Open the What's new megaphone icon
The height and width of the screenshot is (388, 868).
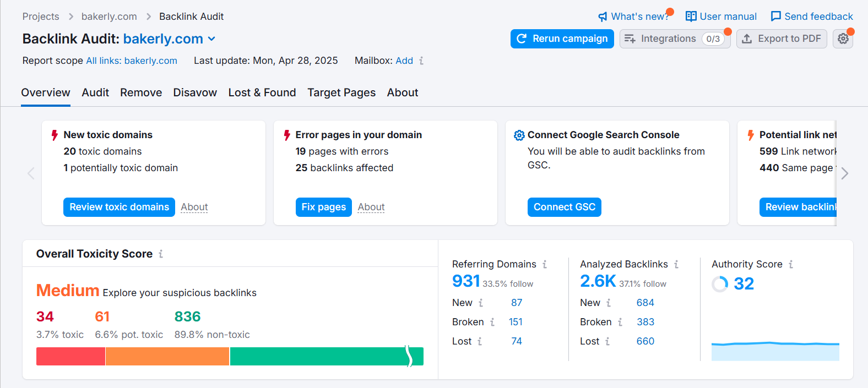[x=603, y=17]
